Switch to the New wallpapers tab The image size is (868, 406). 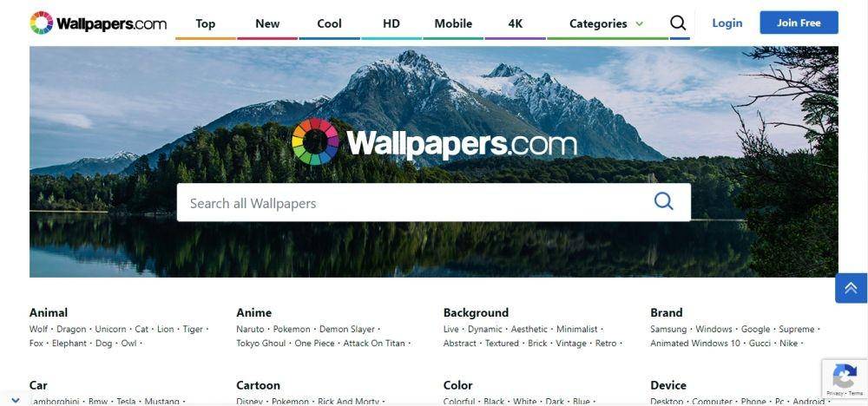pos(267,23)
